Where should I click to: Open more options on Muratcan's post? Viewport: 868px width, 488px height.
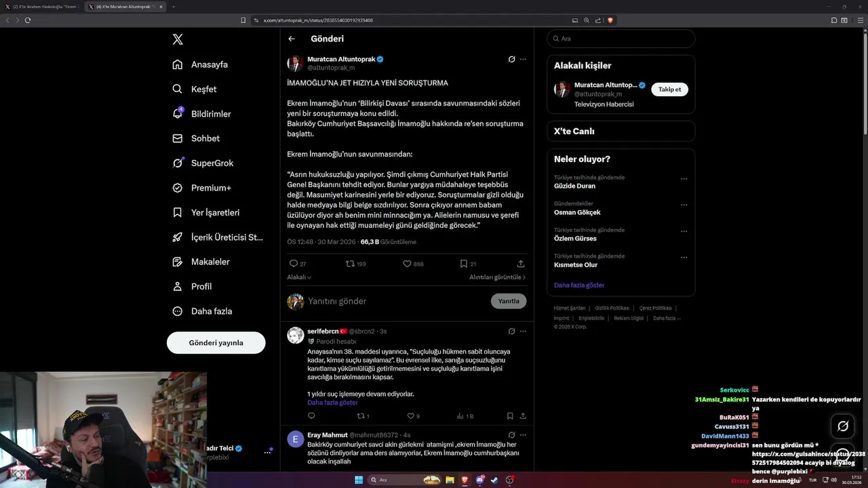[523, 59]
